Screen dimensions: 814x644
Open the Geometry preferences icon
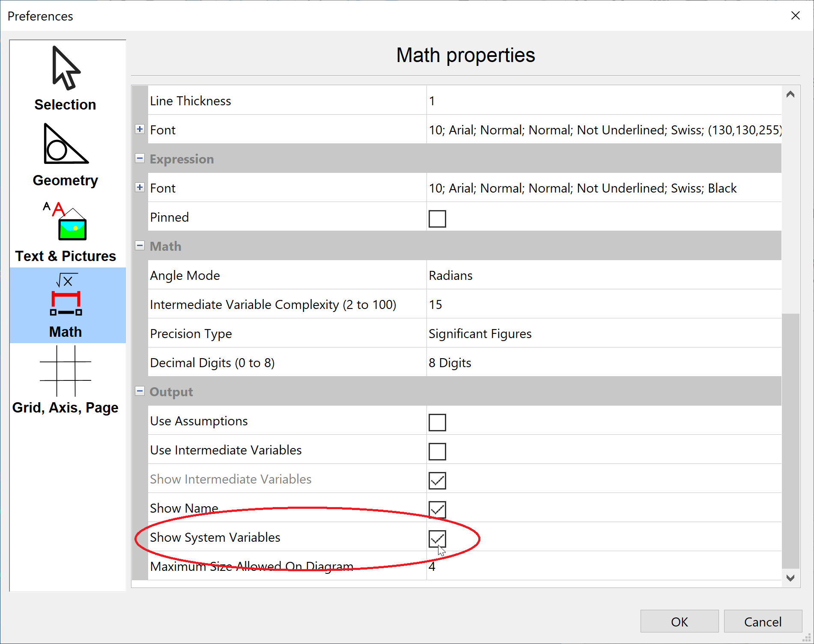[66, 144]
